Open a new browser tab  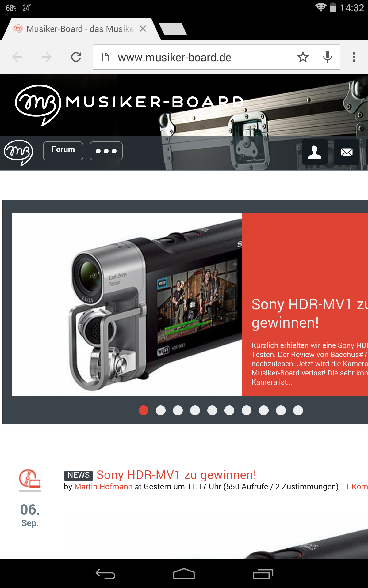pos(173,29)
